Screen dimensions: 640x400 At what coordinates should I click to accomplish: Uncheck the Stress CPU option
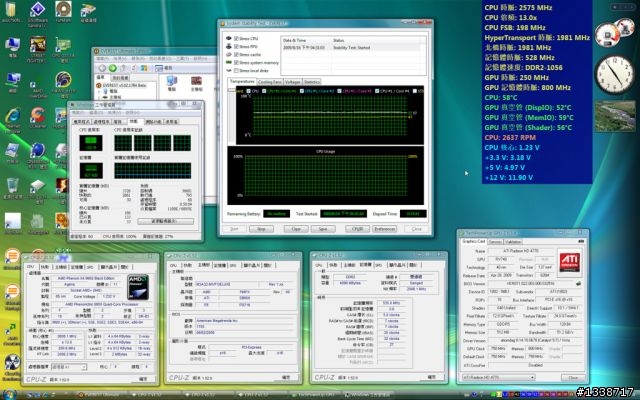[x=234, y=40]
